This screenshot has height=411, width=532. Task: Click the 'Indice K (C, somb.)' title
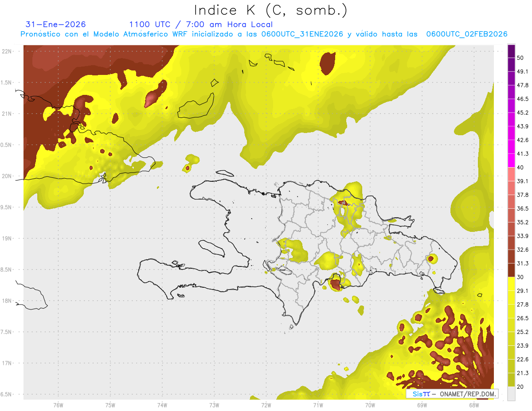click(x=270, y=10)
